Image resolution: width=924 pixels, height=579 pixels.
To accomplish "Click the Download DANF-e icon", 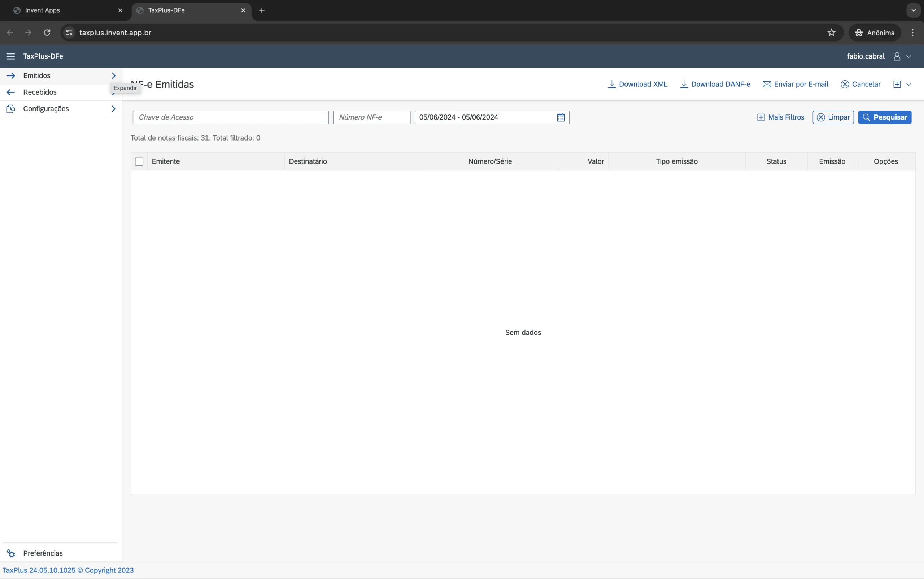I will 684,83.
